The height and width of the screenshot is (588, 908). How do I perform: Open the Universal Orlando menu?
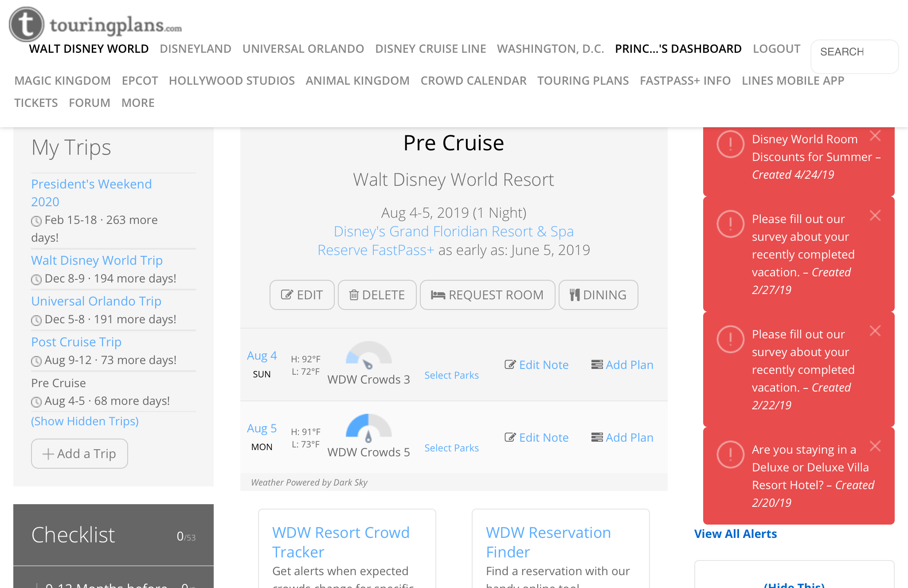303,49
